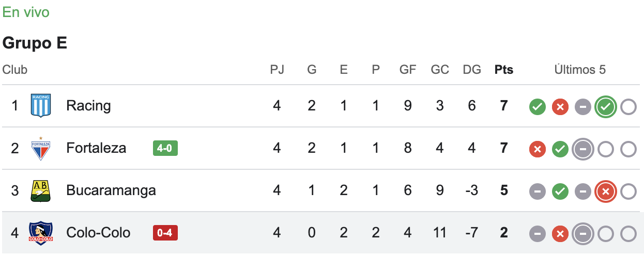644x256 pixels.
Task: Click Fortaleza's first red loss icon
Action: pyautogui.click(x=538, y=150)
